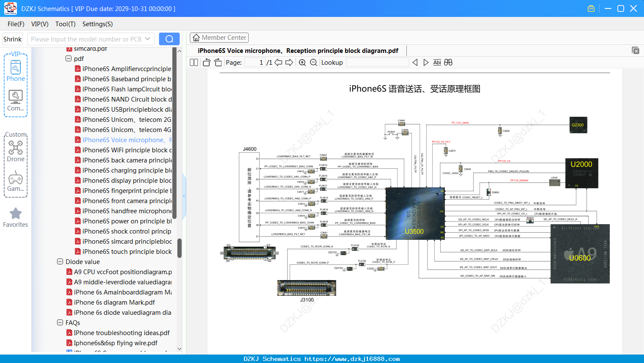
Task: Go to next page arrow
Action: click(289, 63)
